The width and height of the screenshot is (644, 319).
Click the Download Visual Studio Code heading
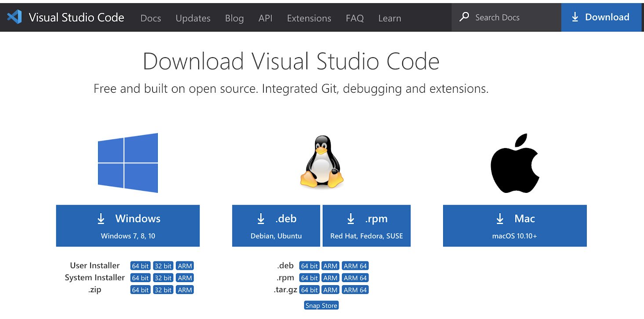tap(291, 61)
